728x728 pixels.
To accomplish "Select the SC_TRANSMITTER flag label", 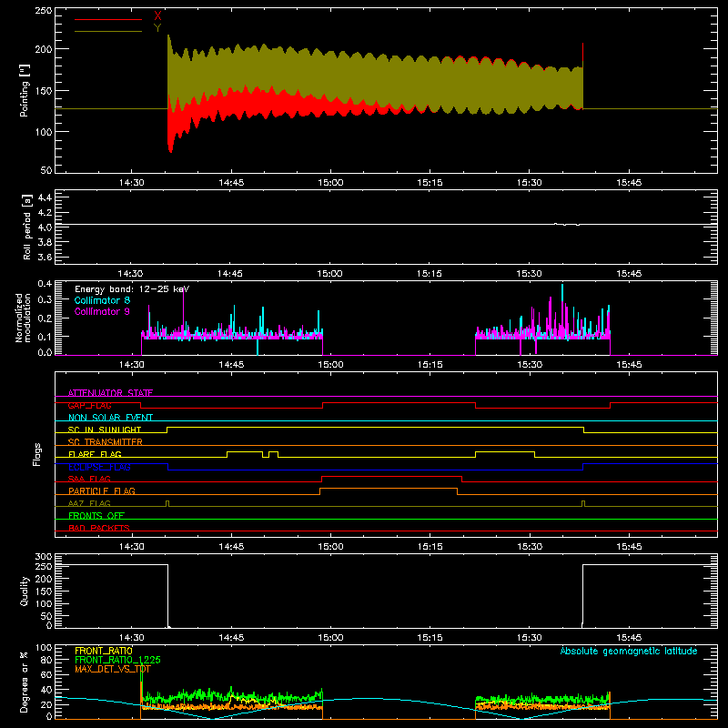I will pyautogui.click(x=105, y=442).
